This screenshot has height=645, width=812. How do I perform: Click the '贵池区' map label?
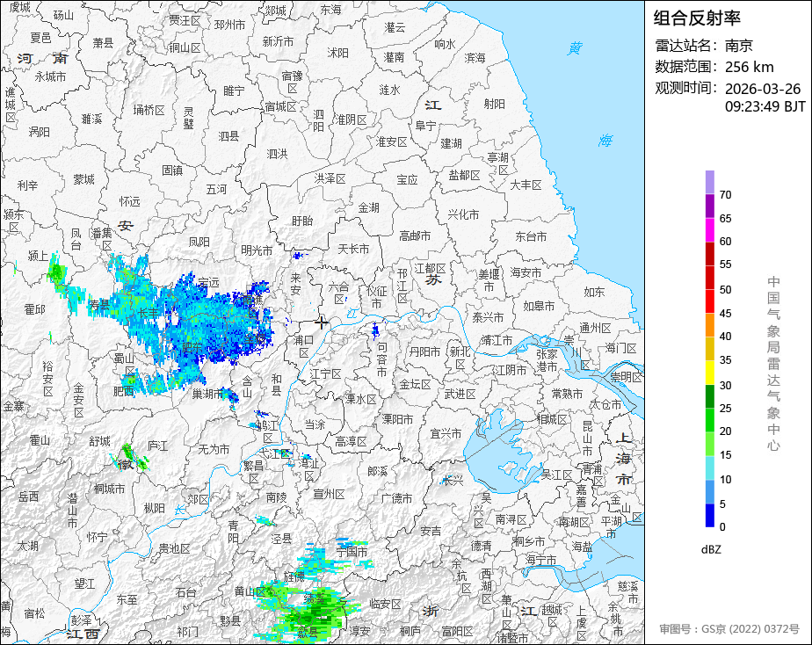(174, 548)
